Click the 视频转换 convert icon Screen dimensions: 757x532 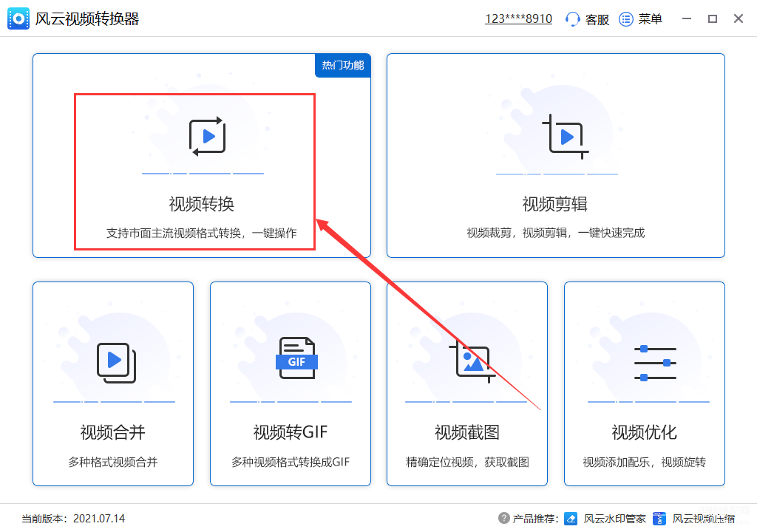[208, 137]
